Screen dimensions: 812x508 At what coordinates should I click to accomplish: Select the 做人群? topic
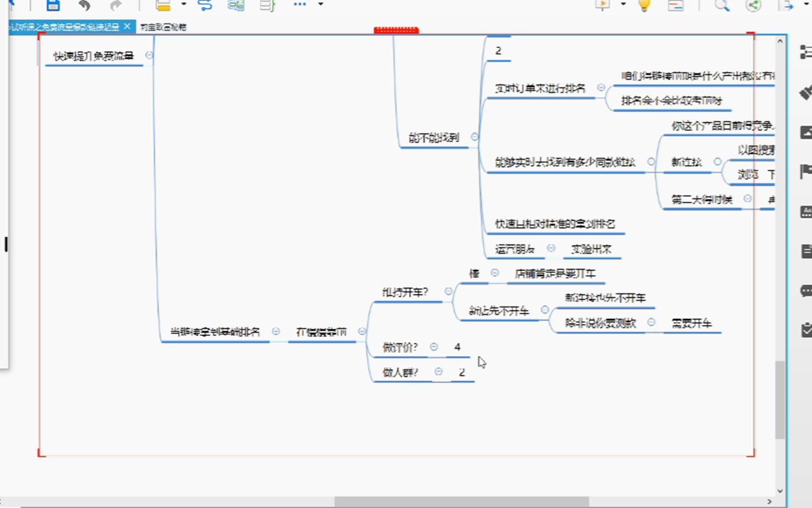(x=400, y=373)
